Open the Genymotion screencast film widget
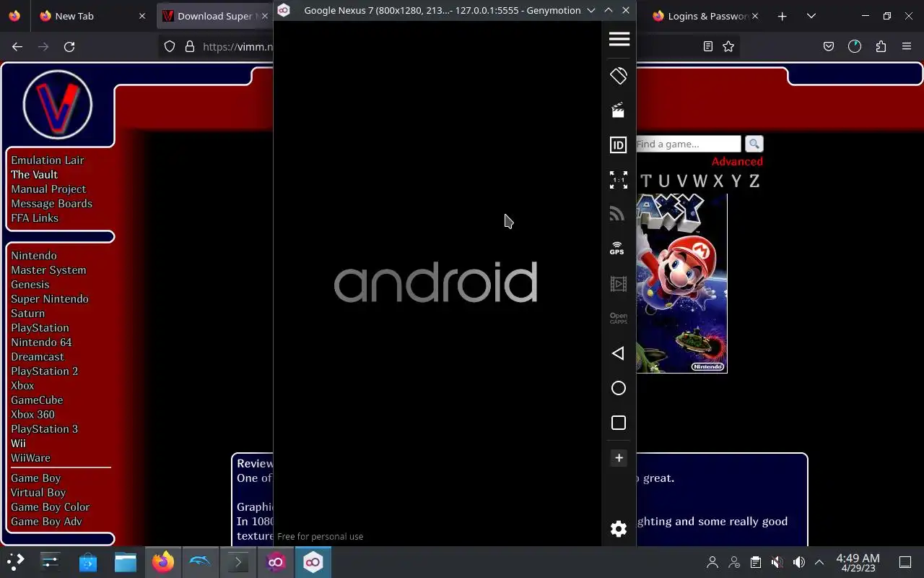Screen dimensions: 924x578 pyautogui.click(x=619, y=284)
